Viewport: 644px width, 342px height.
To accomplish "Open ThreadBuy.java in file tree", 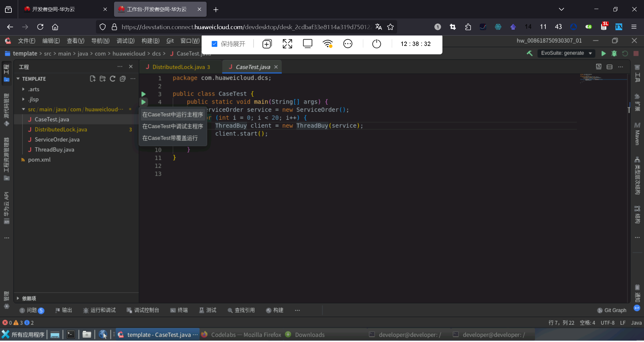I will 54,150.
